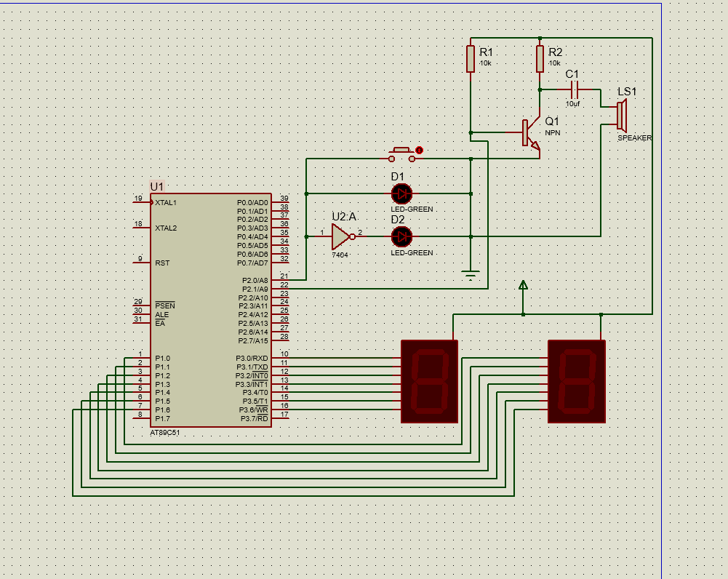Toggle the red push button state indicator
This screenshot has width=728, height=579.
419,150
